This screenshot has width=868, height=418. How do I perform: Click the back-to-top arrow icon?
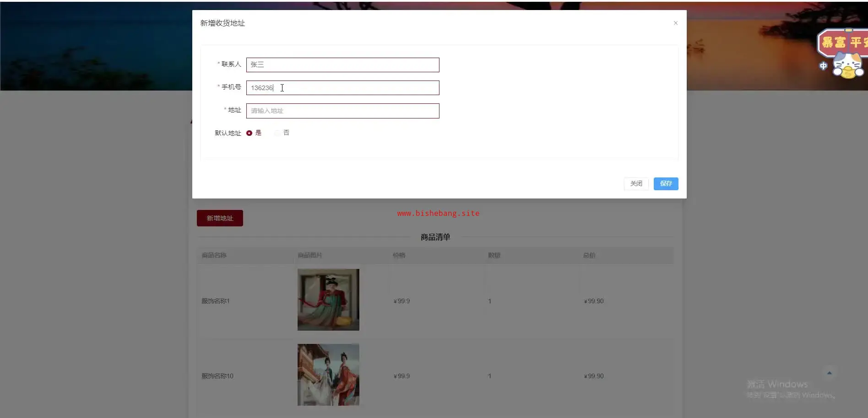click(829, 373)
